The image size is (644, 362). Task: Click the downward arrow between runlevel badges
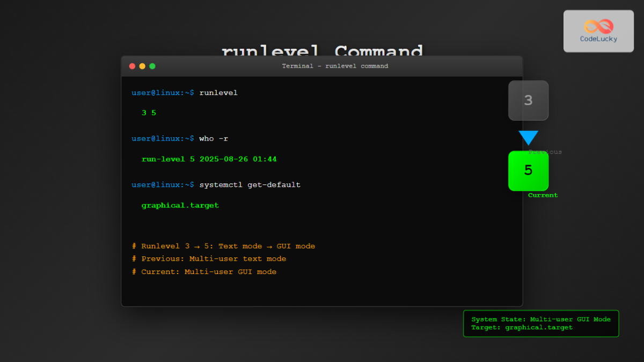tap(529, 138)
